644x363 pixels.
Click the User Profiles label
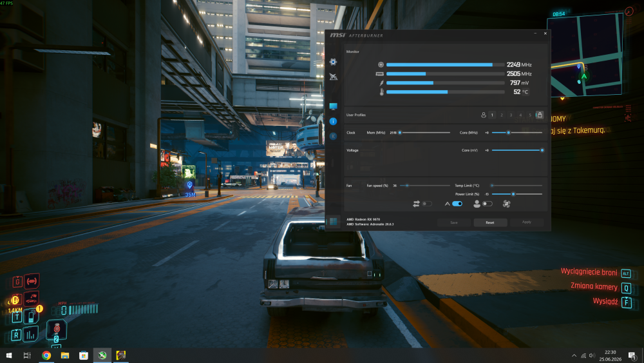click(356, 115)
